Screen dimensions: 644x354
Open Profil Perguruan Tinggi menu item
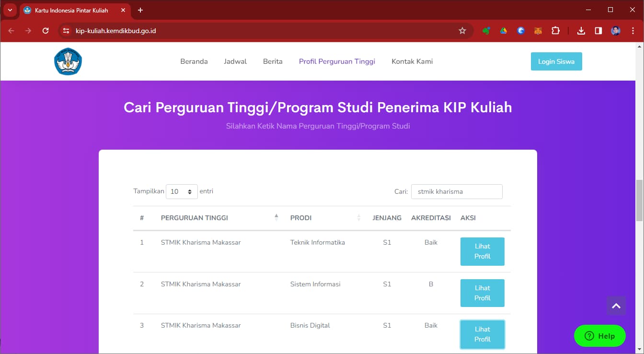tap(337, 61)
